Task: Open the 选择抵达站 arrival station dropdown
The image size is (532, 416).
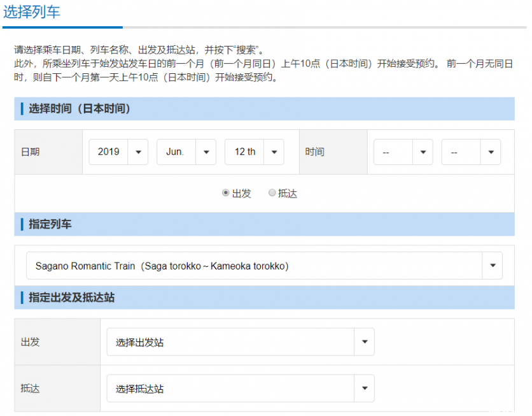Action: click(x=241, y=388)
